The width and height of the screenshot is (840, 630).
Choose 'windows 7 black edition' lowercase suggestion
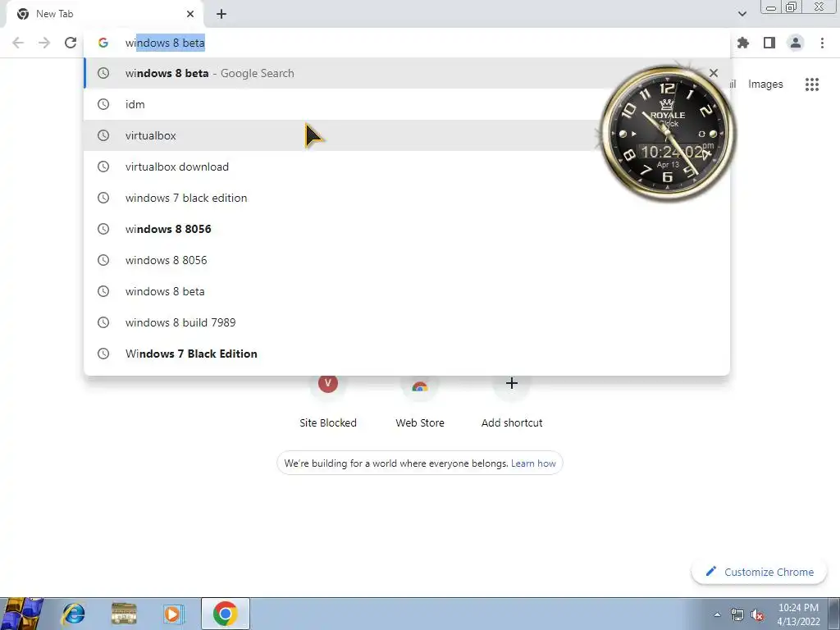pyautogui.click(x=407, y=198)
